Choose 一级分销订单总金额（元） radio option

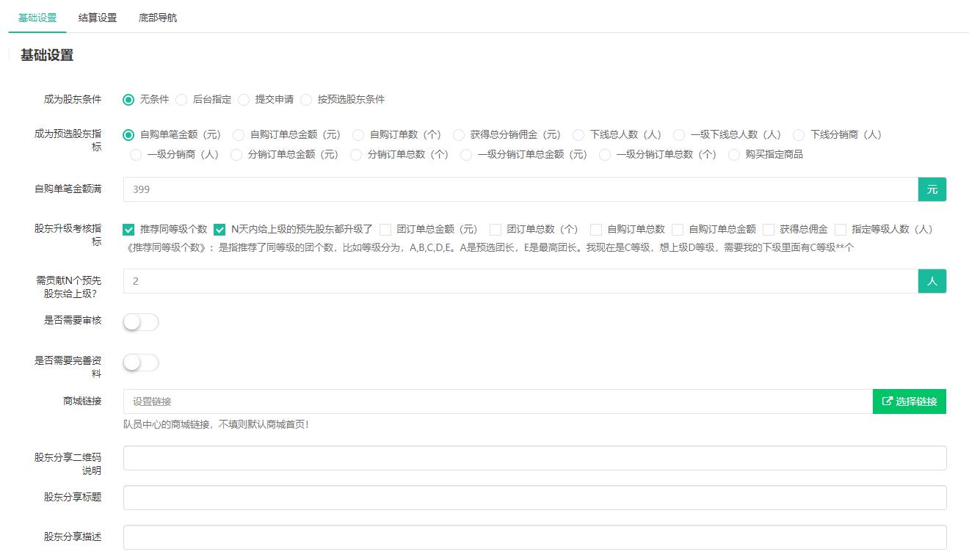click(x=466, y=155)
